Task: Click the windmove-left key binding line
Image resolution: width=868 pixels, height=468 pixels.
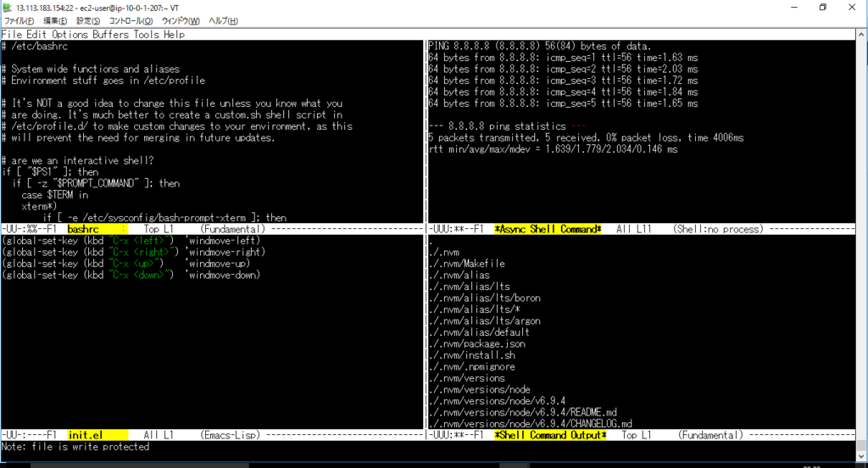Action: pyautogui.click(x=131, y=241)
